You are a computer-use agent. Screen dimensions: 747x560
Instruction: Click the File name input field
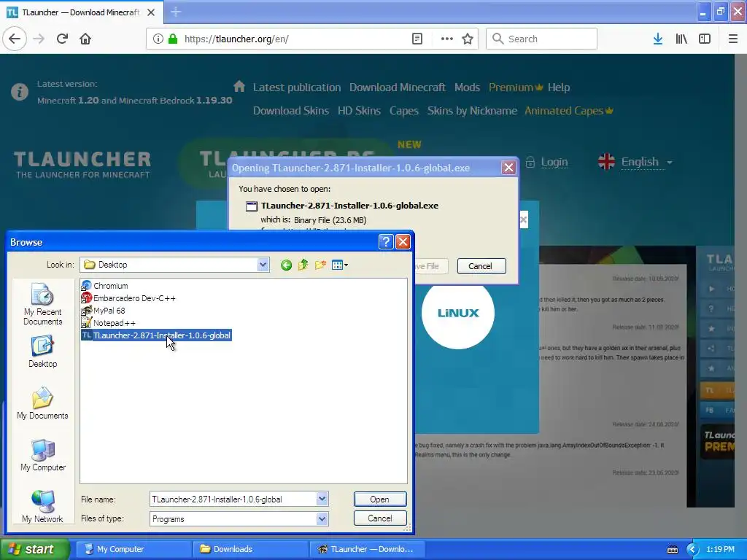pyautogui.click(x=233, y=499)
